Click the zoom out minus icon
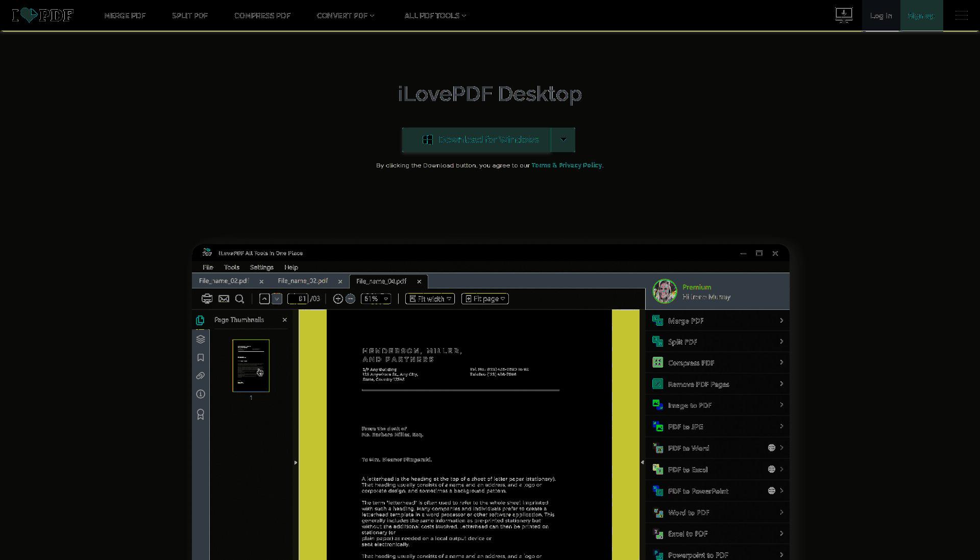The image size is (980, 560). pos(350,299)
